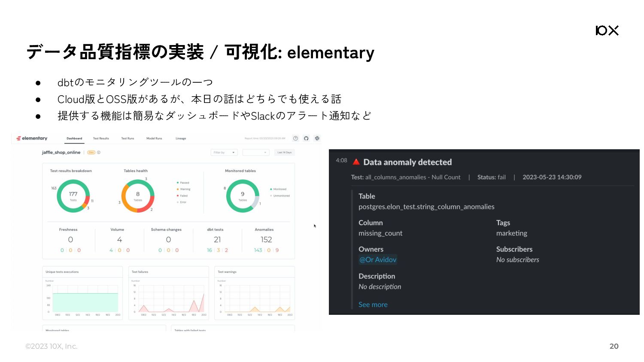
Task: Select the Anomalies value 152
Action: click(x=266, y=239)
